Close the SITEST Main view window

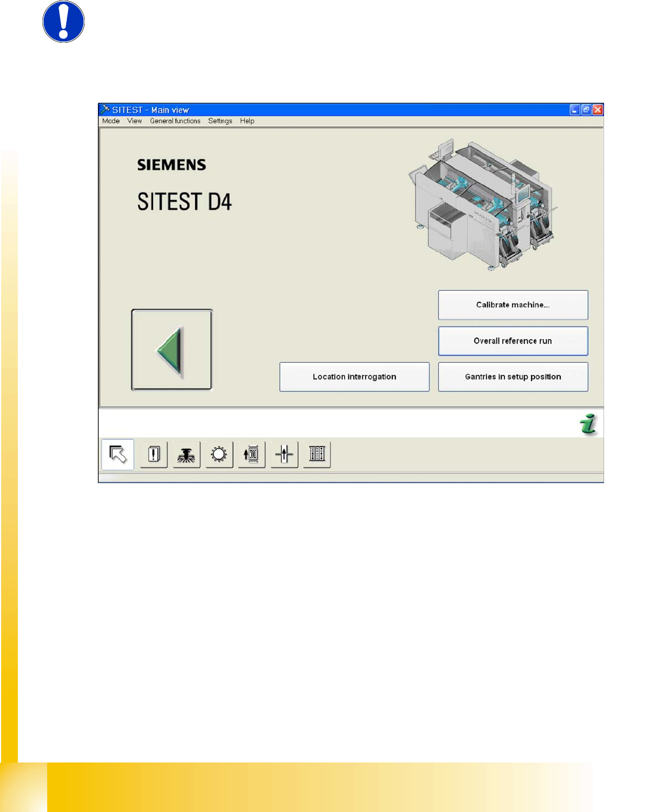598,109
